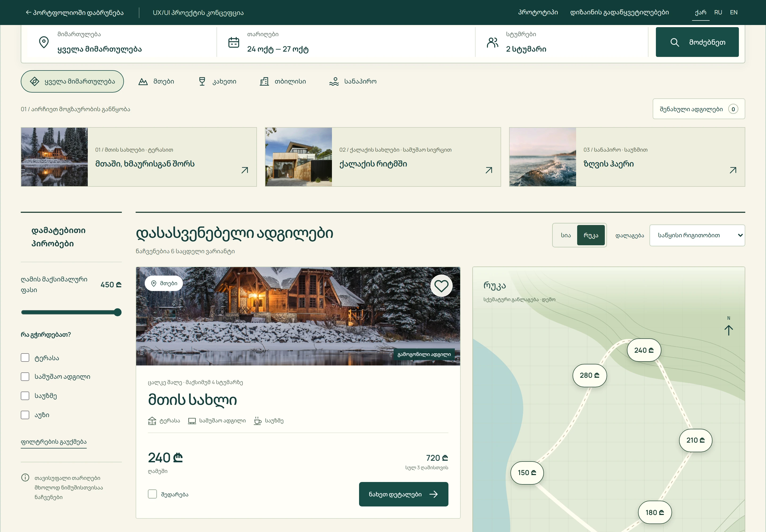Open the სტუმრები guests selector
Screen dimensions: 766x532
562,42
